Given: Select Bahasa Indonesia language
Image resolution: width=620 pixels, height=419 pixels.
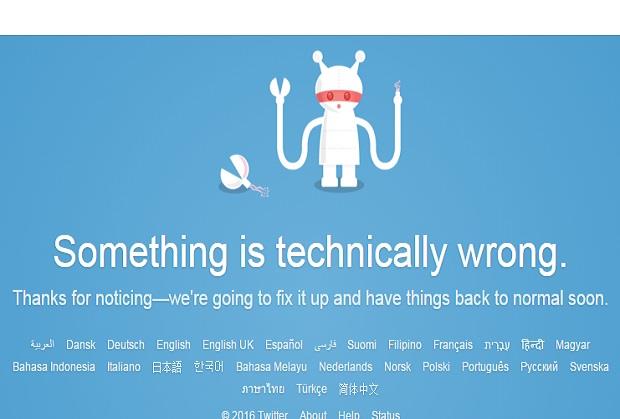Looking at the screenshot, I should [x=54, y=367].
